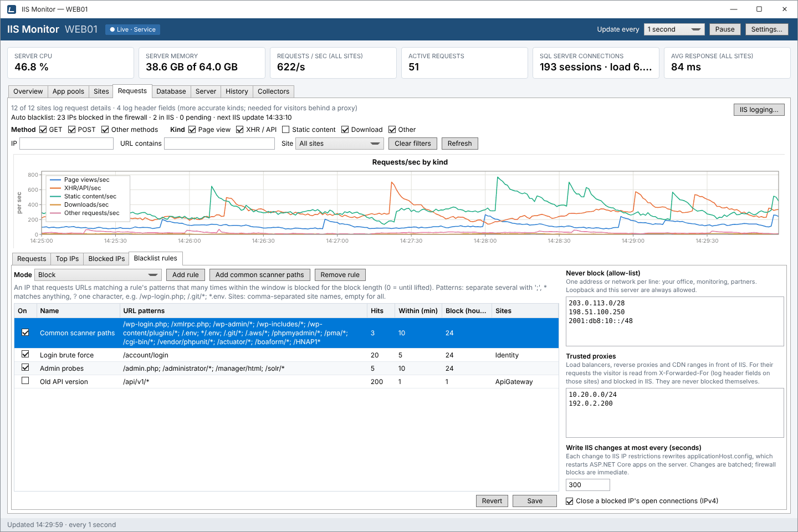798x532 pixels.
Task: Click Clear filters button
Action: coord(413,144)
